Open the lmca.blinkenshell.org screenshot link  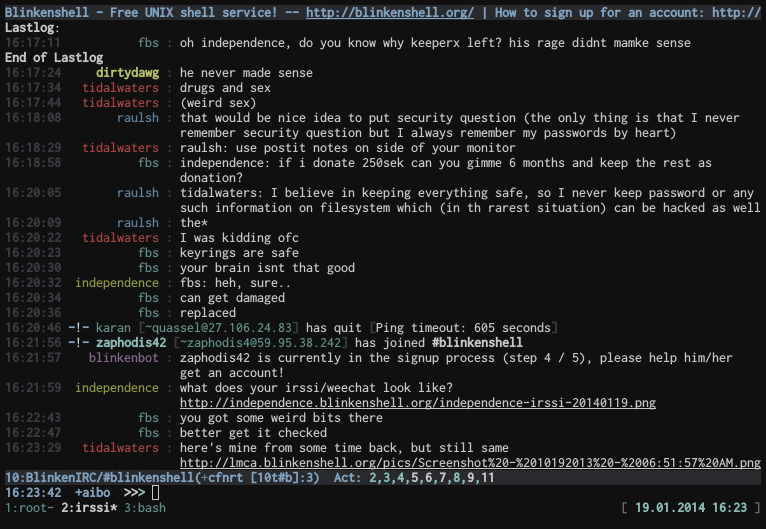[470, 463]
